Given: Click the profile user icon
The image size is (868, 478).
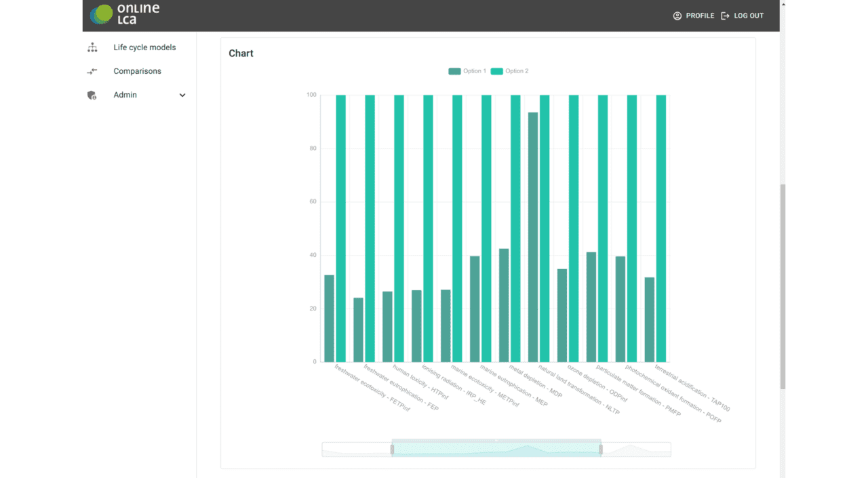Looking at the screenshot, I should point(677,16).
